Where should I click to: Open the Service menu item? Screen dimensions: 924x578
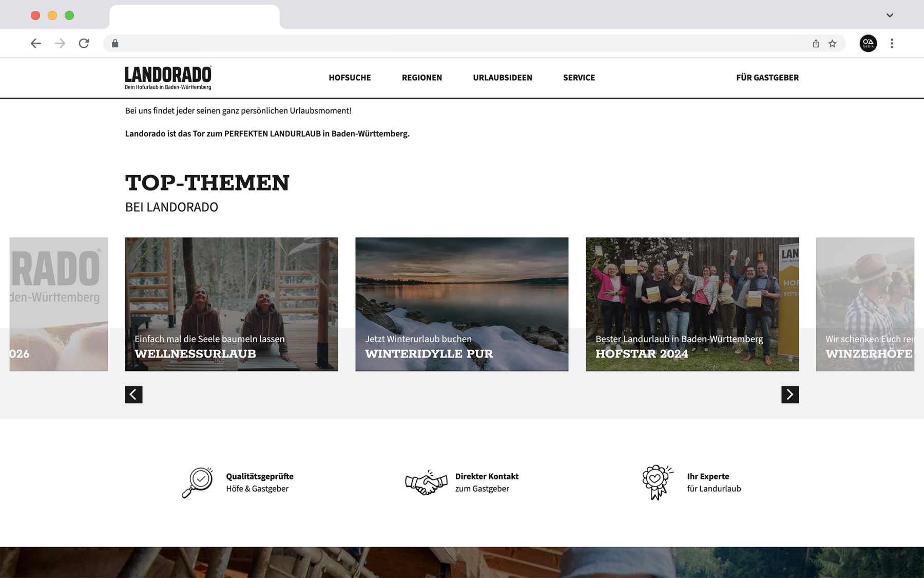[x=579, y=78]
